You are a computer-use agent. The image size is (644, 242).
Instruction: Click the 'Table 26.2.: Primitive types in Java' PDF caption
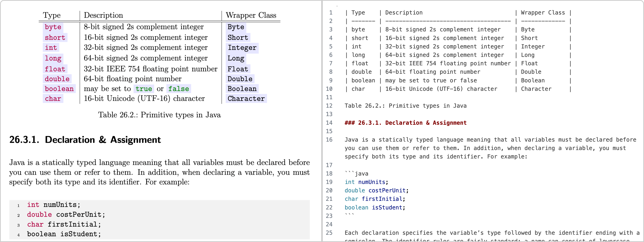click(x=159, y=115)
